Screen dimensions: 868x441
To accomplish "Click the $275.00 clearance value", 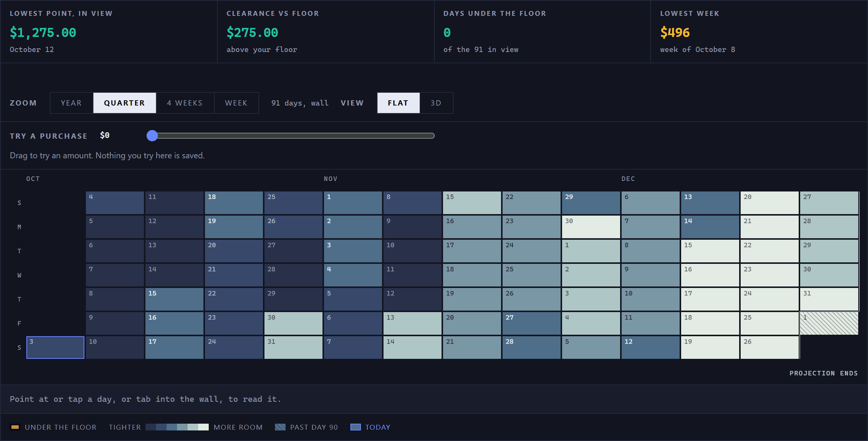I will [x=252, y=33].
